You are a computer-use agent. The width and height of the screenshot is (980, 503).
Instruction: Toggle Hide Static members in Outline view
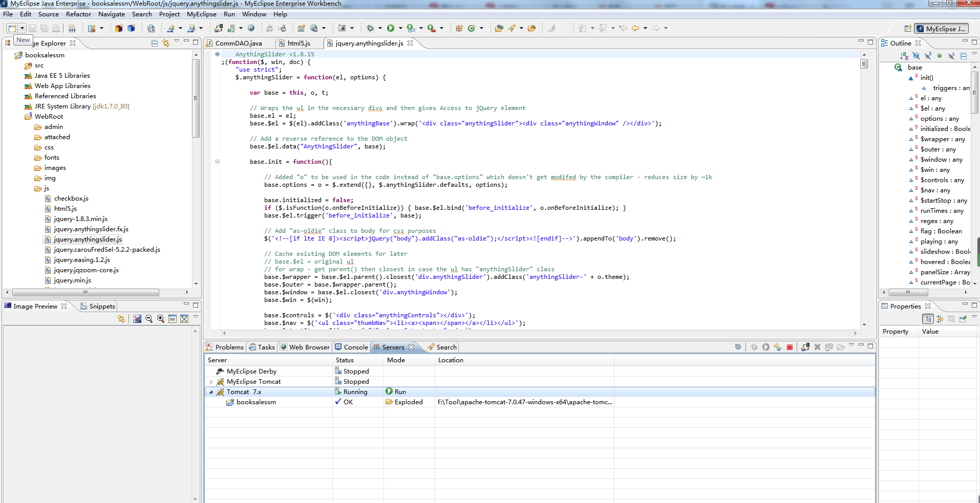[x=928, y=56]
